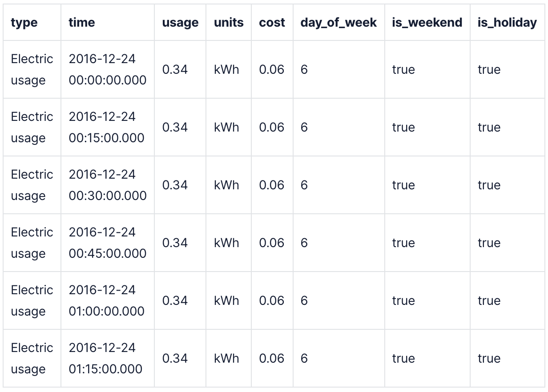Image resolution: width=548 pixels, height=392 pixels.
Task: Select the is_holiday value in the 01:15:00 row
Action: click(x=489, y=359)
